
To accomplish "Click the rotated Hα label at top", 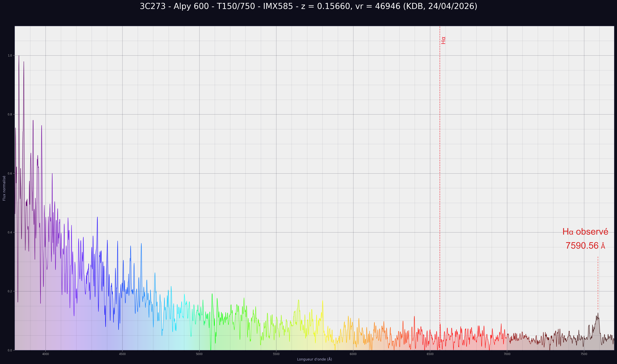I will point(443,40).
